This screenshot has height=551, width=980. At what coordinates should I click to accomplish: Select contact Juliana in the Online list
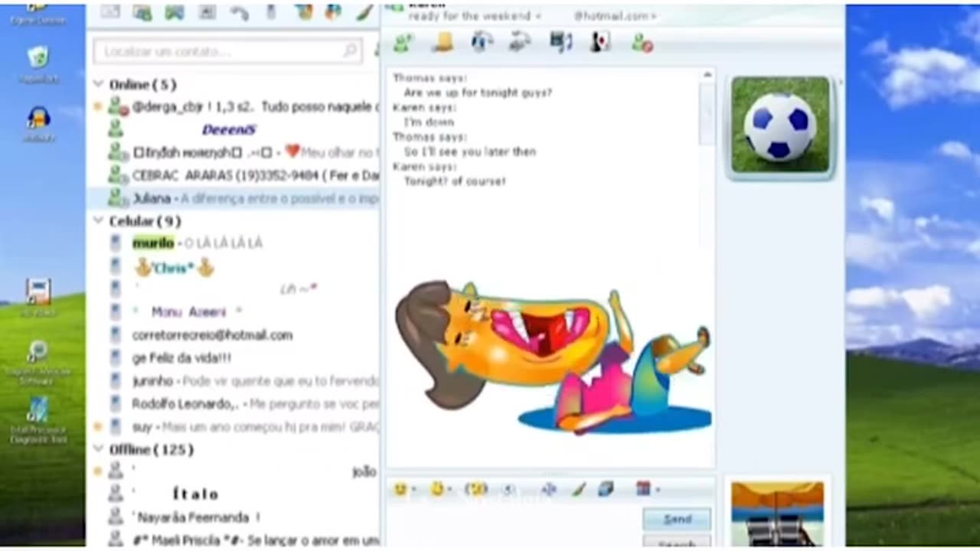click(234, 198)
